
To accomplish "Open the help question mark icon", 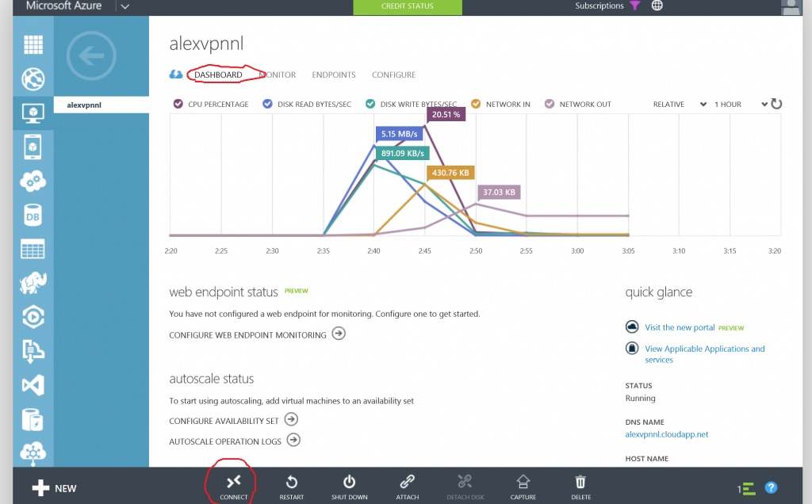I will coord(771,487).
